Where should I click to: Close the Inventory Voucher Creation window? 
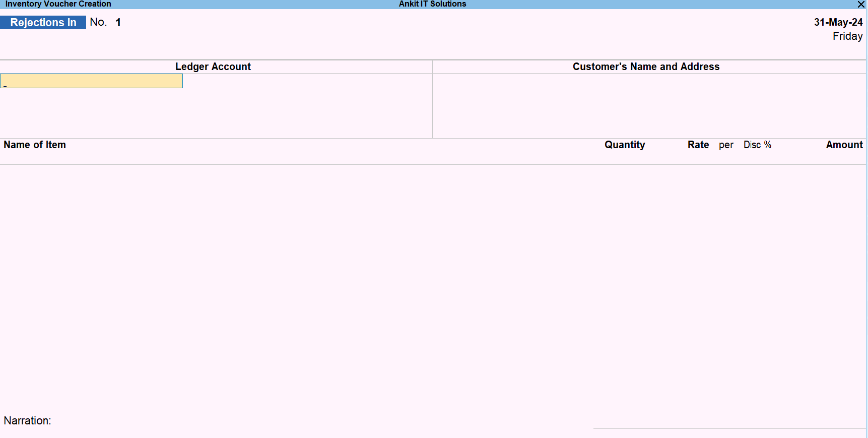pos(861,5)
